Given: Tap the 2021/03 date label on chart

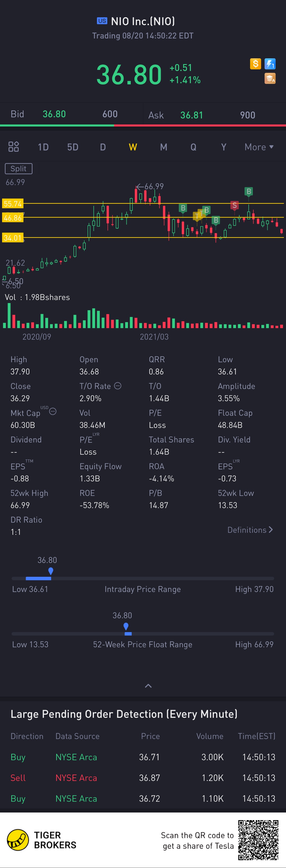Looking at the screenshot, I should point(154,337).
